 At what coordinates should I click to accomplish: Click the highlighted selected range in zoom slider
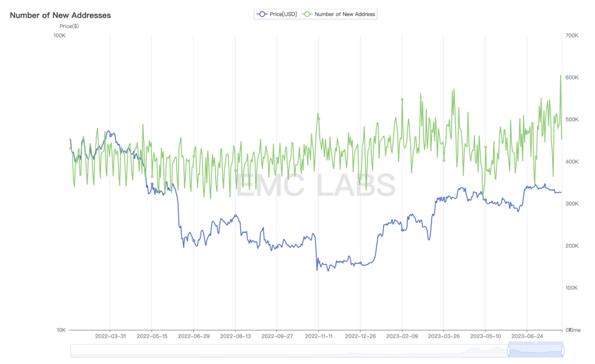[535, 350]
